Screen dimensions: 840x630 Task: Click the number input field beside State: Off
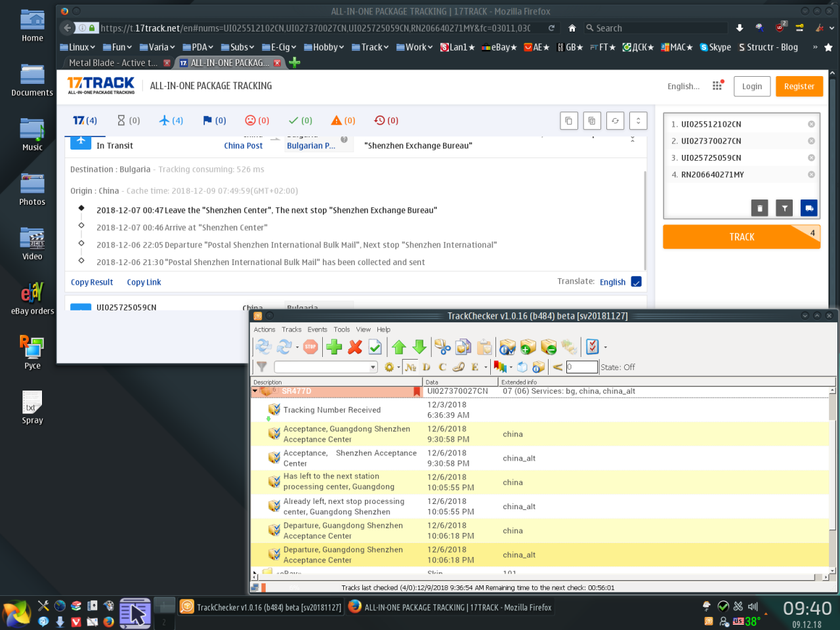(581, 367)
